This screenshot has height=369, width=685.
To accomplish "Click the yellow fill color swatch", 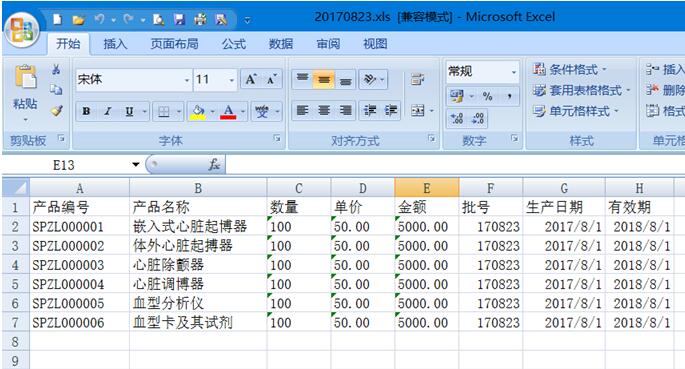I will [198, 111].
